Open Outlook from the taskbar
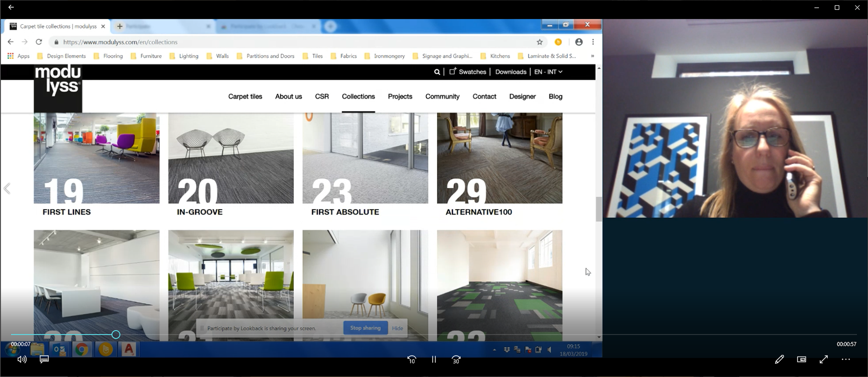This screenshot has width=868, height=377. [59, 349]
